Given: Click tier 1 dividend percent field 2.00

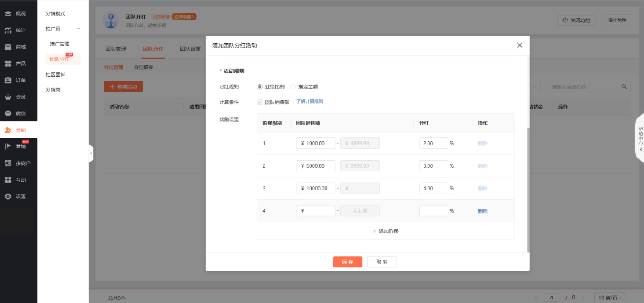Looking at the screenshot, I should pyautogui.click(x=434, y=143).
